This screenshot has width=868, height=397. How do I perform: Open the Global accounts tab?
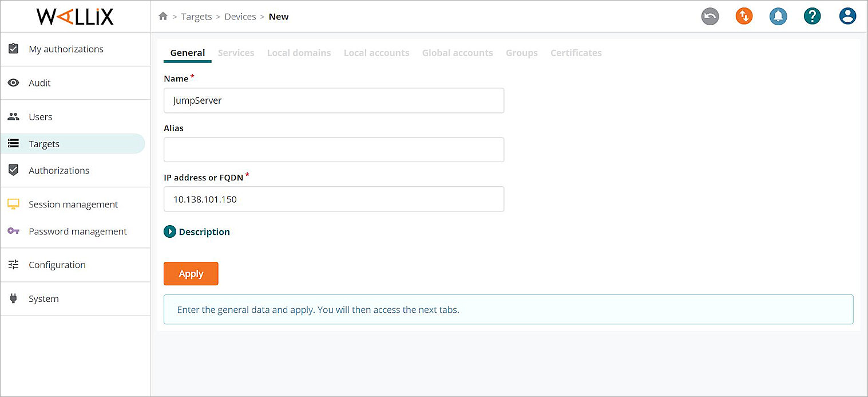tap(457, 53)
